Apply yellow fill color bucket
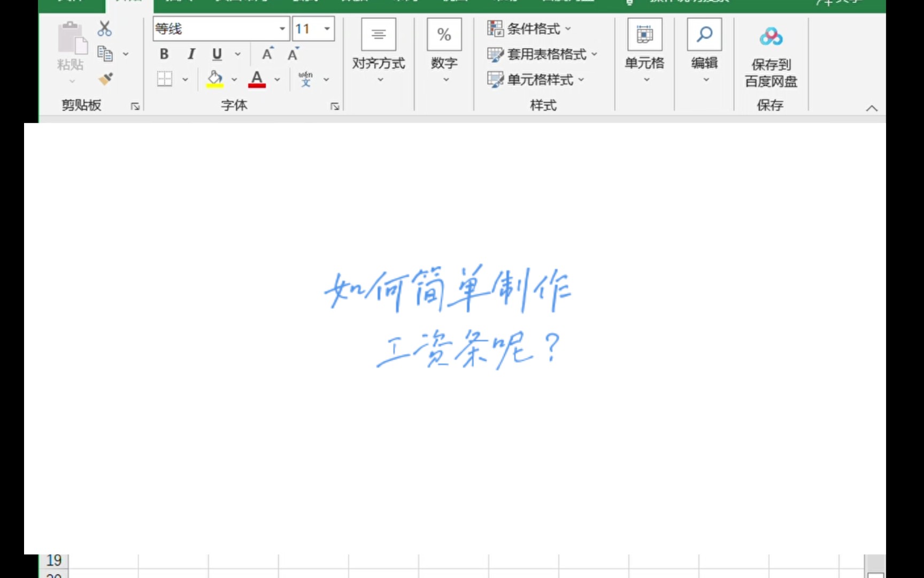 pyautogui.click(x=215, y=79)
